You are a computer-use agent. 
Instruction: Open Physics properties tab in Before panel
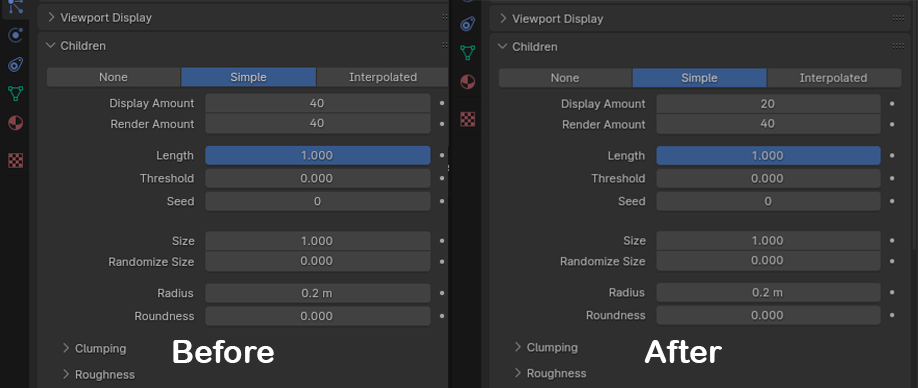16,35
